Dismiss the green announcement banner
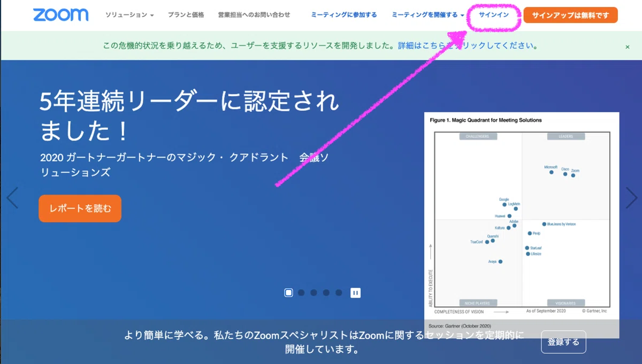 pos(628,47)
